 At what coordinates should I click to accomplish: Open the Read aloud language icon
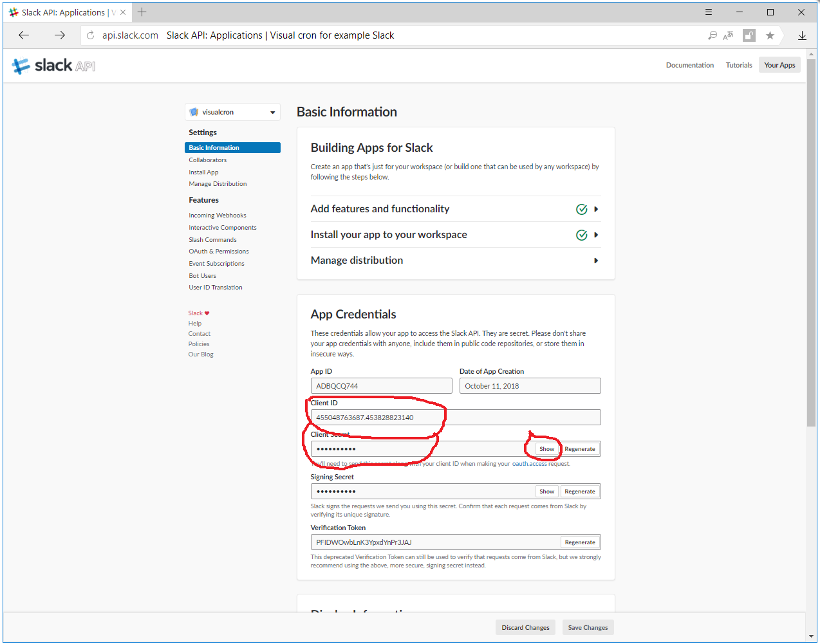tap(729, 35)
